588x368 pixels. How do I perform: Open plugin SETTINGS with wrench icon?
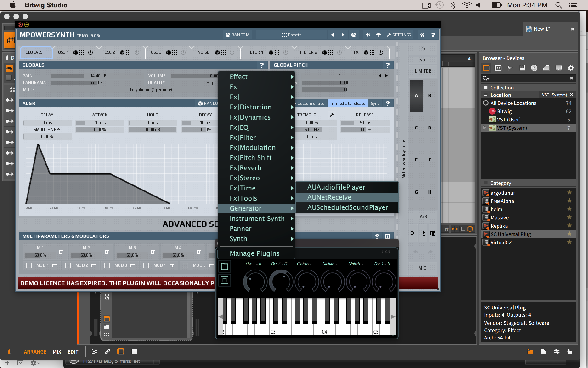[399, 35]
